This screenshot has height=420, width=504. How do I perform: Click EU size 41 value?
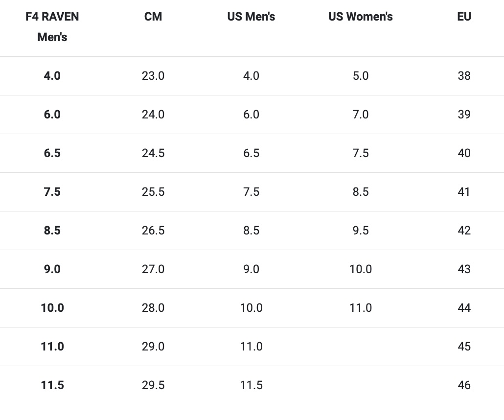click(464, 192)
